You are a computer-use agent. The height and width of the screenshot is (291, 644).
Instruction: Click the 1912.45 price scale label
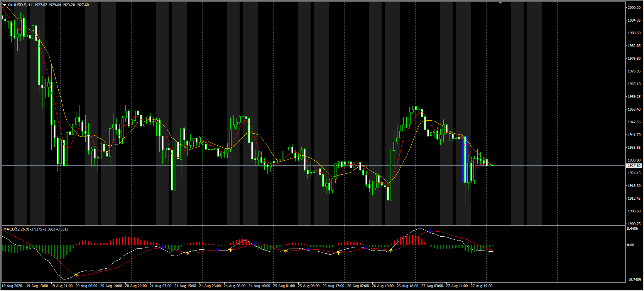634,198
